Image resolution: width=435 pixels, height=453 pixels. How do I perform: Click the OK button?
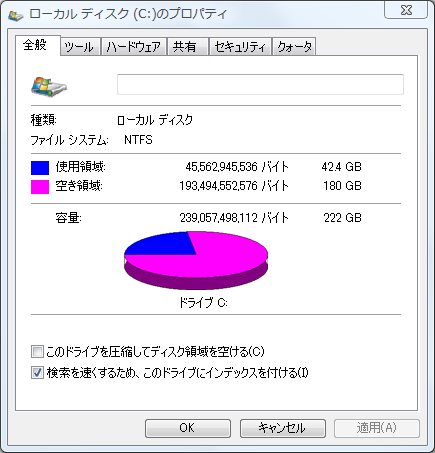188,428
